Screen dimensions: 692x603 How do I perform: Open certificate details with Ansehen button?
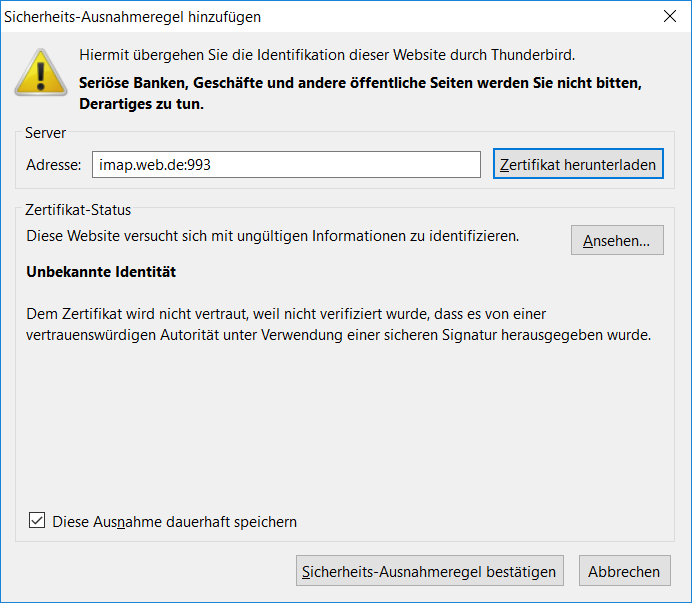616,240
